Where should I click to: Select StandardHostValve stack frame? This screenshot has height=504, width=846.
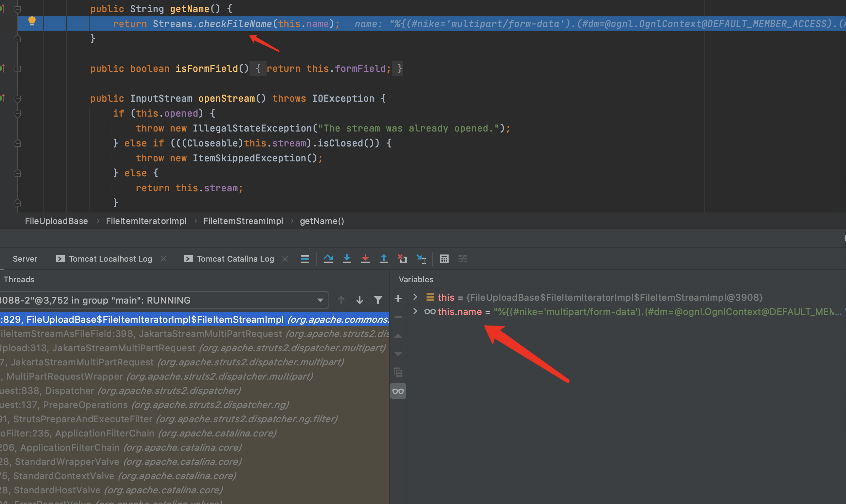[194, 490]
